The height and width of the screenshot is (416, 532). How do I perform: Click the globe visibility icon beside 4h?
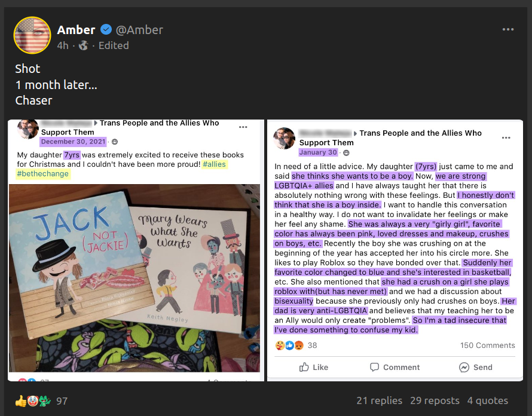pyautogui.click(x=84, y=45)
